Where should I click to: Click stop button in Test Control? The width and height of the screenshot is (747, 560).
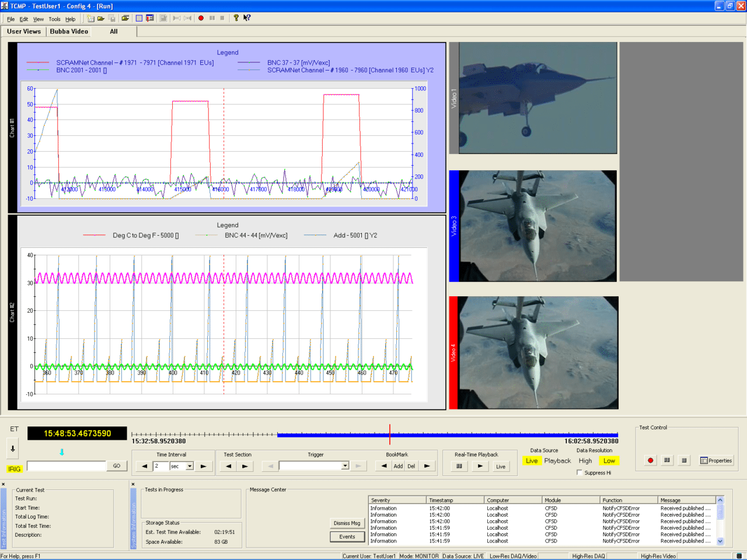(684, 460)
